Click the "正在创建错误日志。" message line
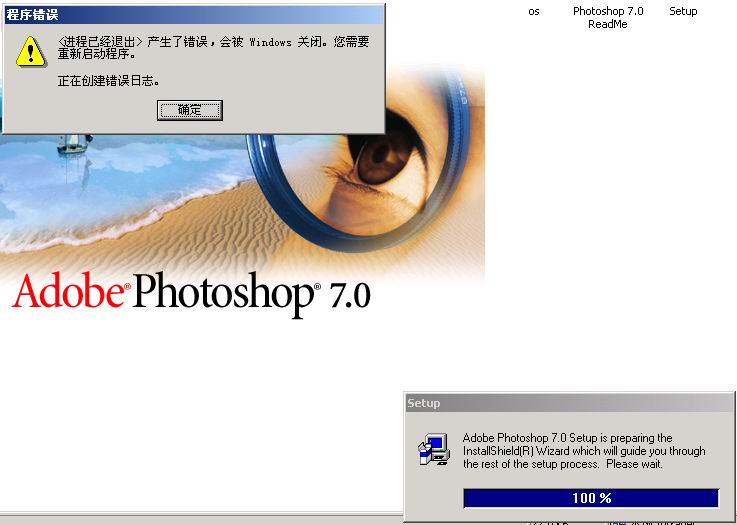 (109, 81)
